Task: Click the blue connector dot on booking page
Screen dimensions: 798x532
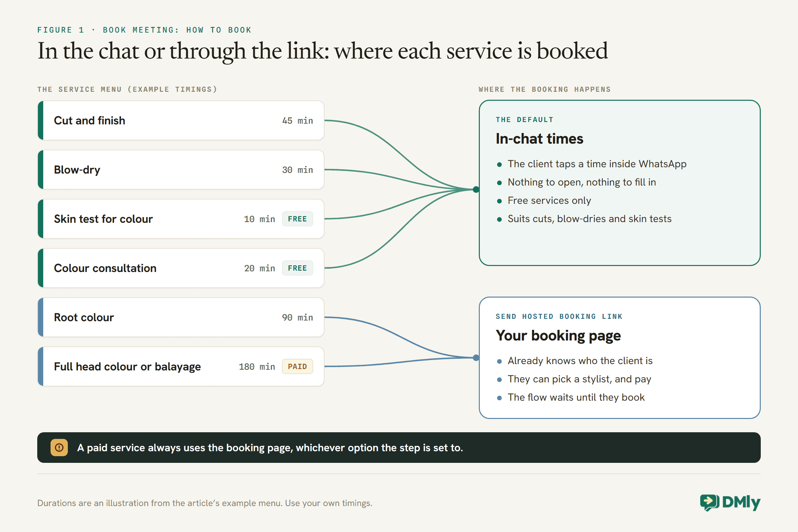Action: click(x=476, y=358)
